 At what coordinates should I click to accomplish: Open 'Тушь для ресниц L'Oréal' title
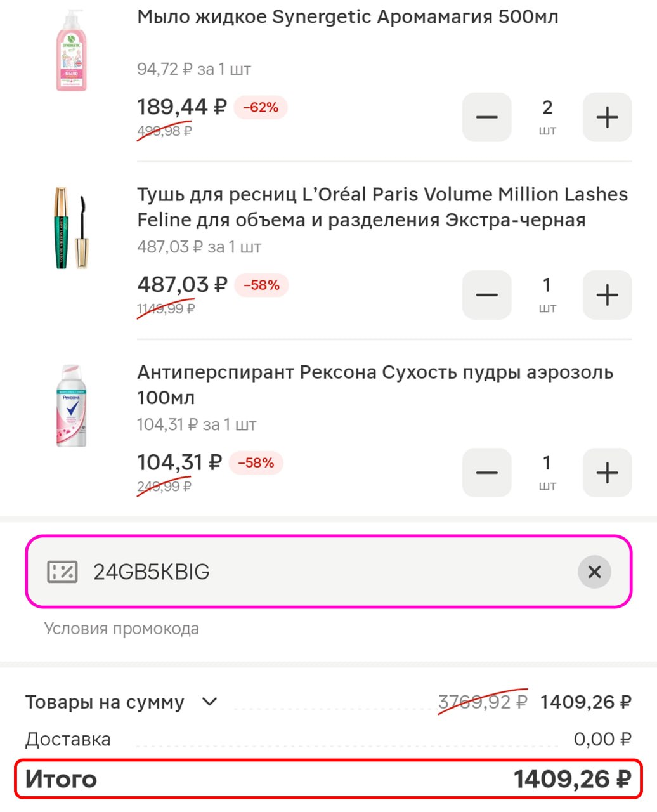click(x=382, y=207)
